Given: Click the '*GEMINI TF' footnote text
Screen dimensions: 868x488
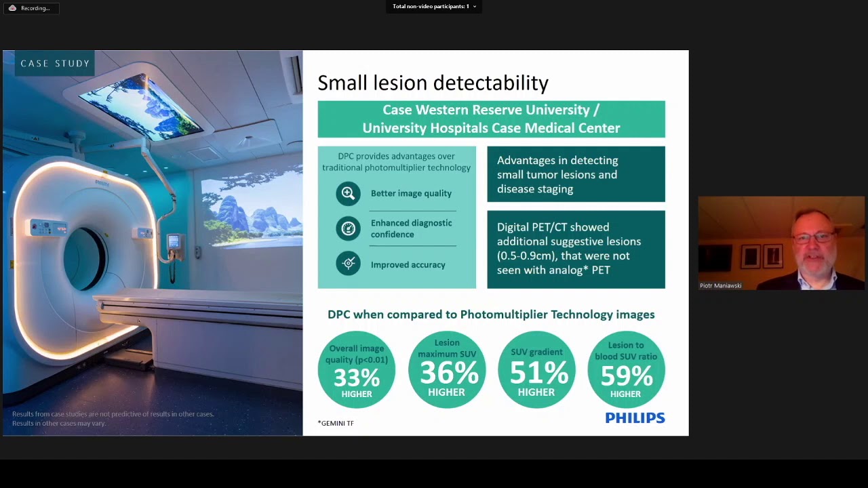Looking at the screenshot, I should 336,423.
